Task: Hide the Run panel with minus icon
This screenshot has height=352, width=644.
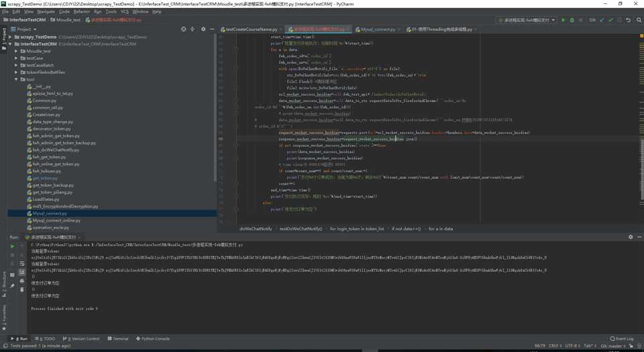Action: [639, 237]
